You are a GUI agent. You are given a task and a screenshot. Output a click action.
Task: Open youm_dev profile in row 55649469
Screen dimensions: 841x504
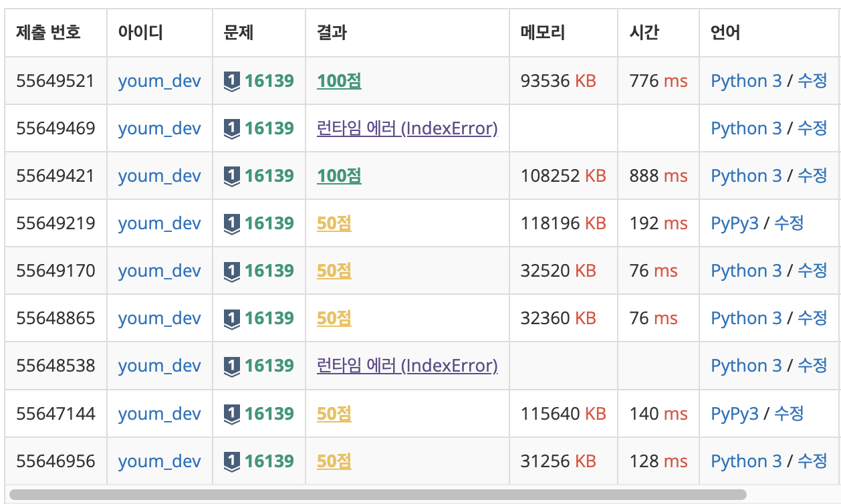click(159, 128)
